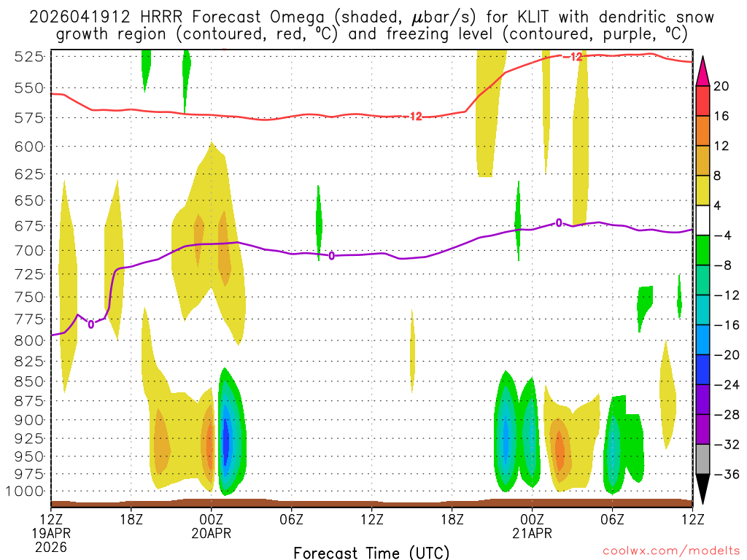The width and height of the screenshot is (747, 560).
Task: Click the black arrow below the colorbar
Action: [703, 489]
